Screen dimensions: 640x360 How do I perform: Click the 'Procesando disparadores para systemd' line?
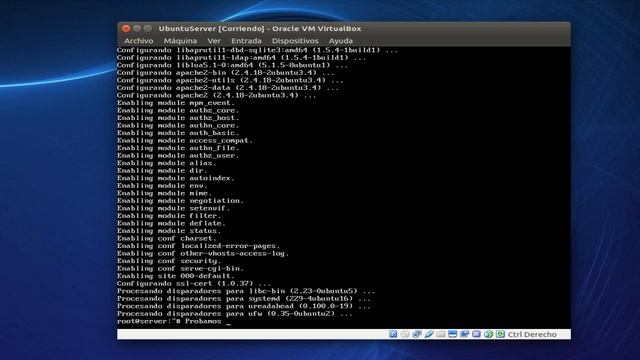[244, 298]
